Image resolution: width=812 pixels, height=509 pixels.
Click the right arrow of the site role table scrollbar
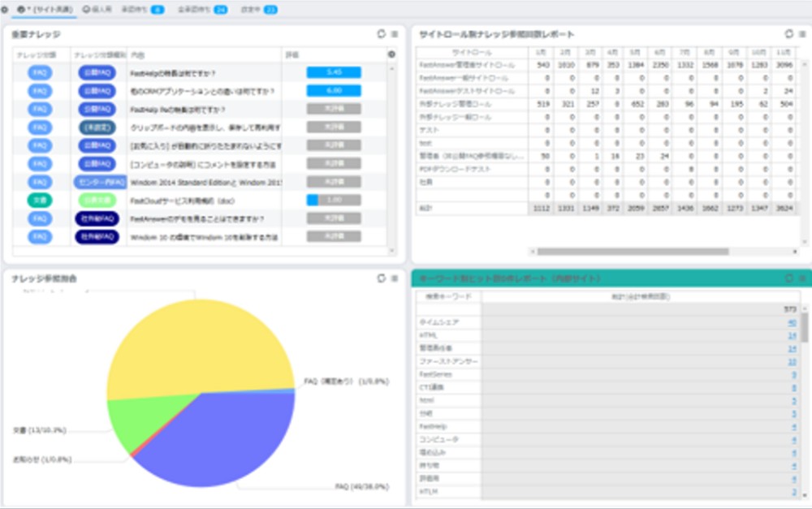point(795,252)
